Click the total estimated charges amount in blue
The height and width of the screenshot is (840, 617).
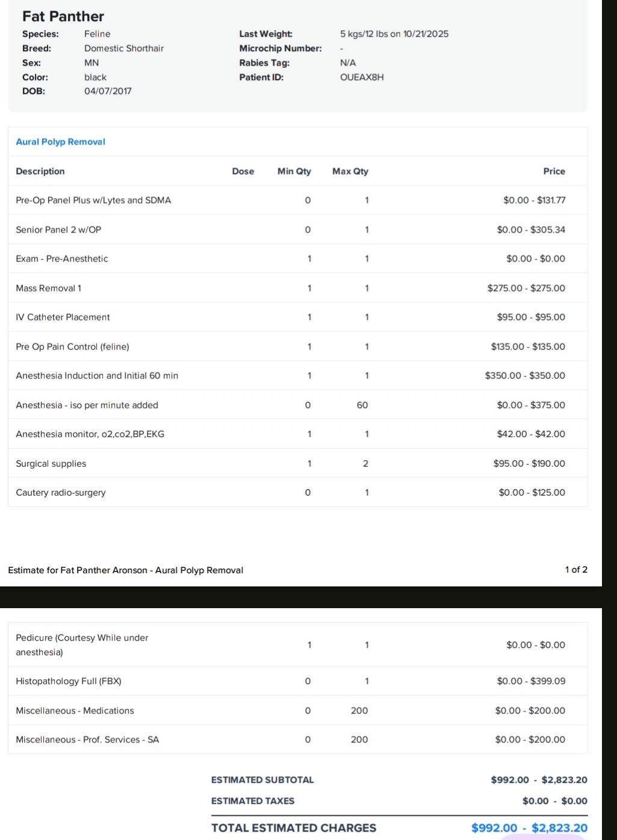coord(529,828)
